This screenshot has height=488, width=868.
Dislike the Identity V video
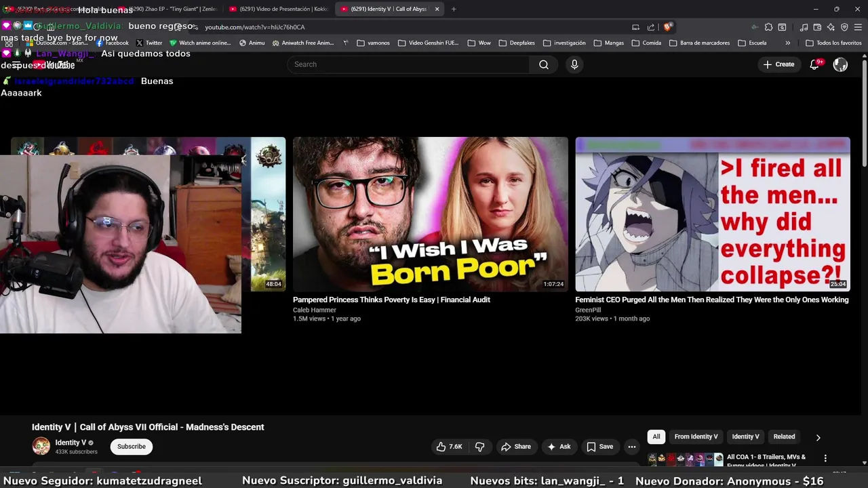479,447
